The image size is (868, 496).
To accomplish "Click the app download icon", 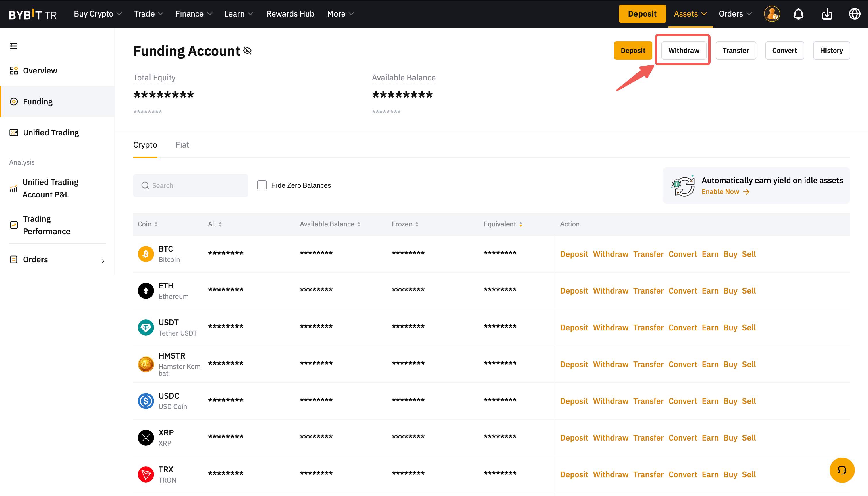I will click(827, 14).
